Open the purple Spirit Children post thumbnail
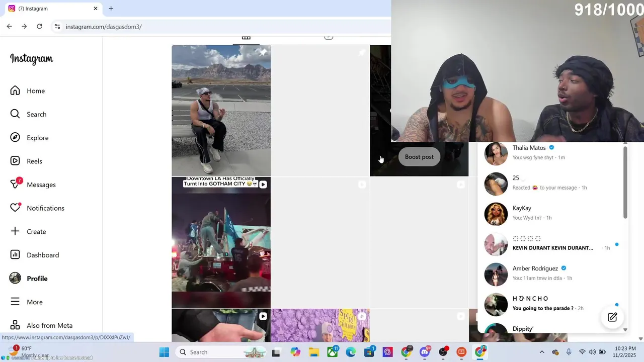 click(320, 325)
